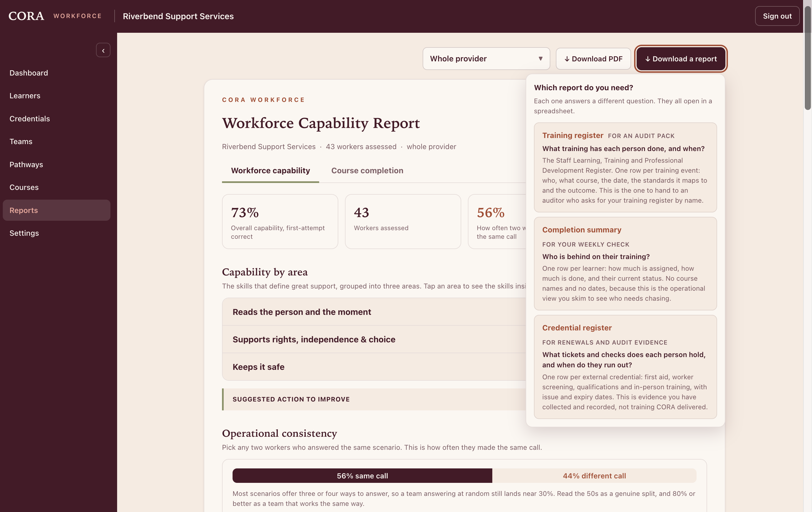The height and width of the screenshot is (512, 812).
Task: Open the Dashboard page
Action: (56, 73)
